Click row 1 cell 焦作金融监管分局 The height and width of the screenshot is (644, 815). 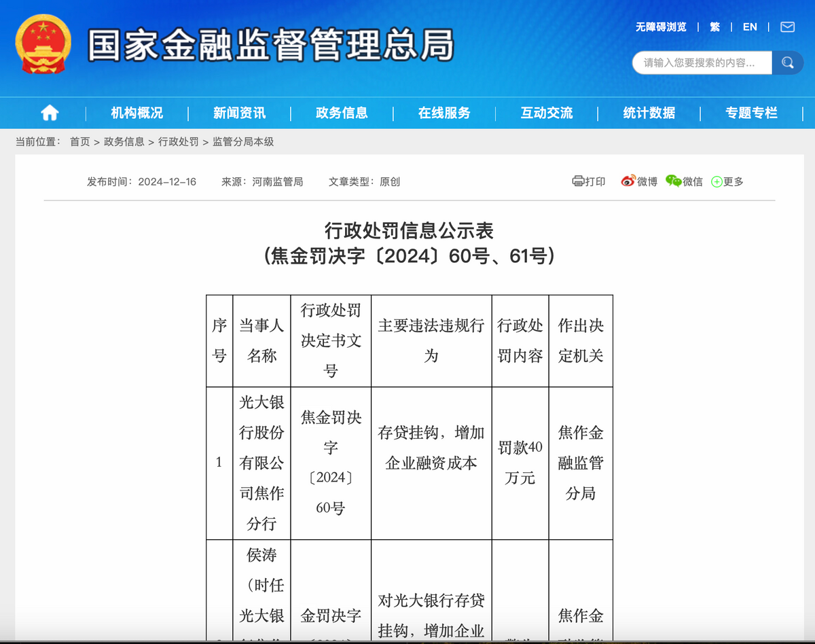coord(581,463)
